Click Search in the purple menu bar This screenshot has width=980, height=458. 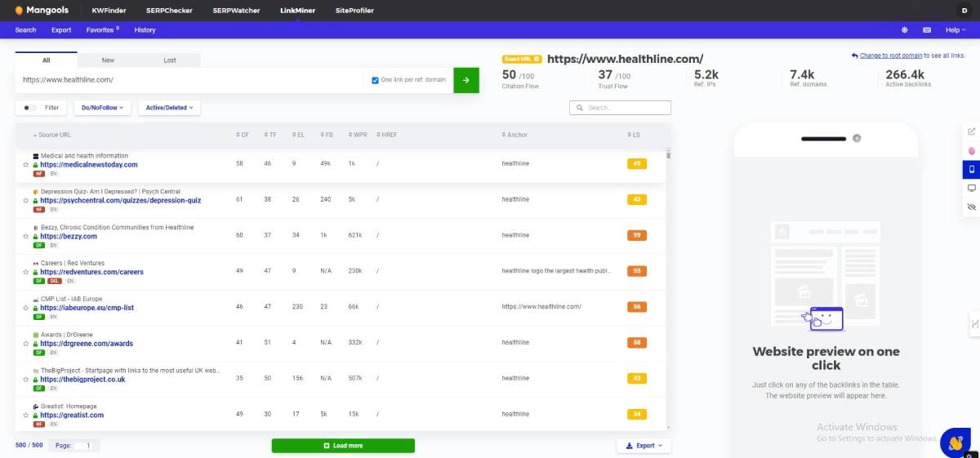pyautogui.click(x=25, y=30)
